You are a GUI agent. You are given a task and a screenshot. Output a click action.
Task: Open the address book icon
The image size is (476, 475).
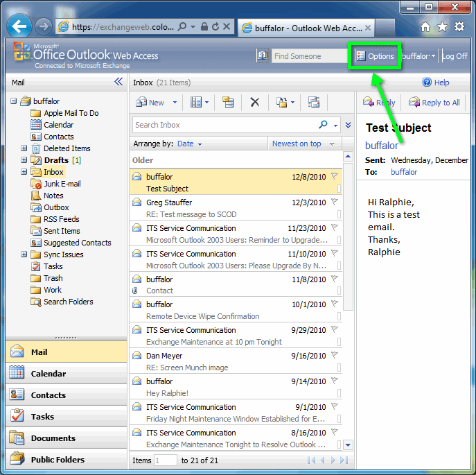tap(262, 55)
